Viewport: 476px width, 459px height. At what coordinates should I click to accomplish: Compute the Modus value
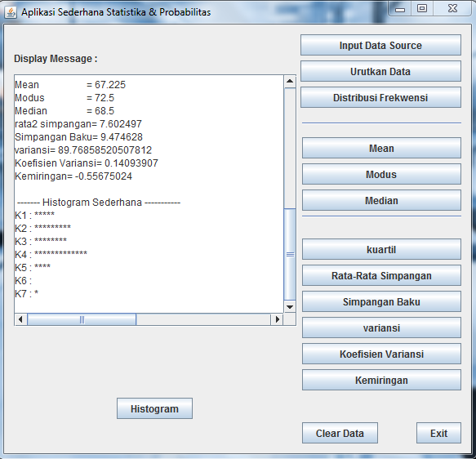click(x=381, y=174)
